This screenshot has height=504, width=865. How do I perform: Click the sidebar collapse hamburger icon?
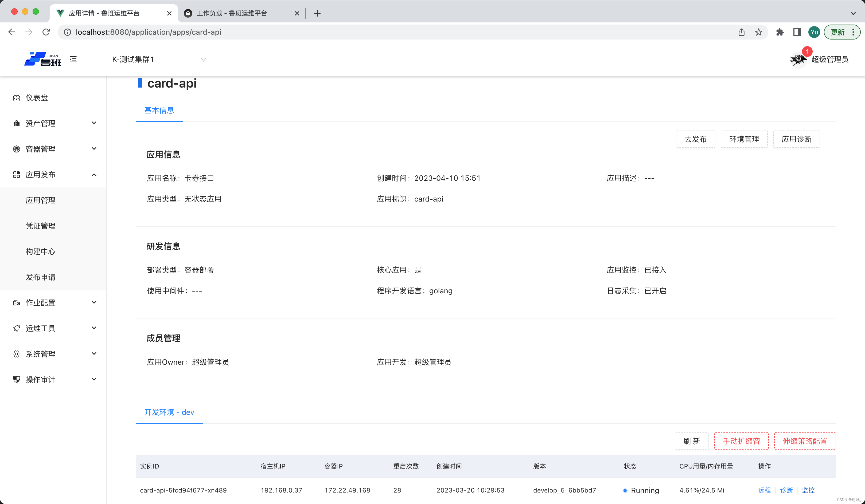73,59
